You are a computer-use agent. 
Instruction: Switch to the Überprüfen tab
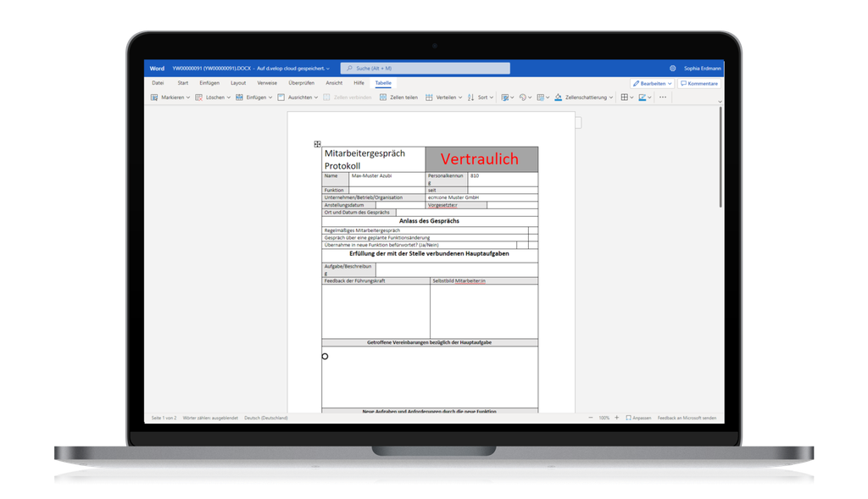pyautogui.click(x=301, y=83)
